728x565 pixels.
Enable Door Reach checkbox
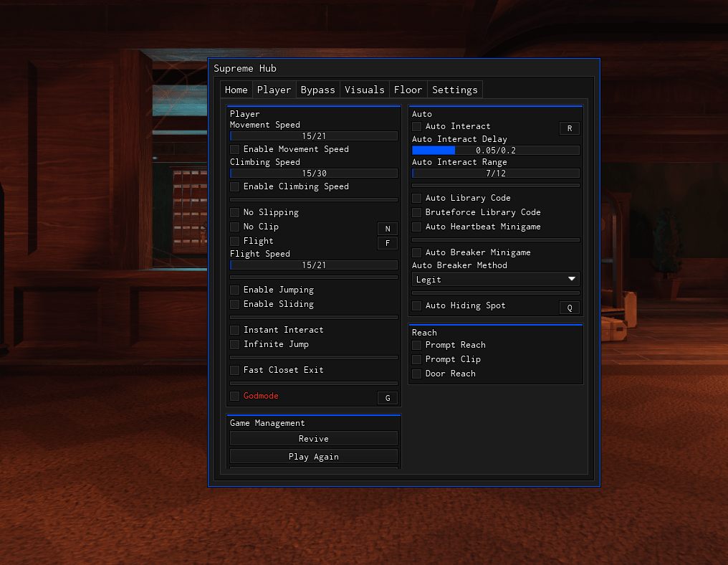[417, 374]
